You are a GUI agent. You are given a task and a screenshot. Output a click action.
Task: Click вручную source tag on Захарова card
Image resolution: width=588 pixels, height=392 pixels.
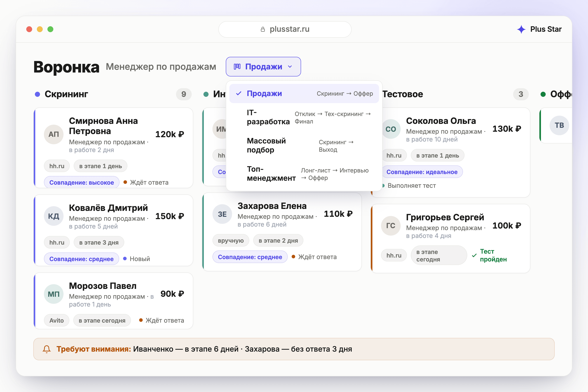tap(231, 240)
